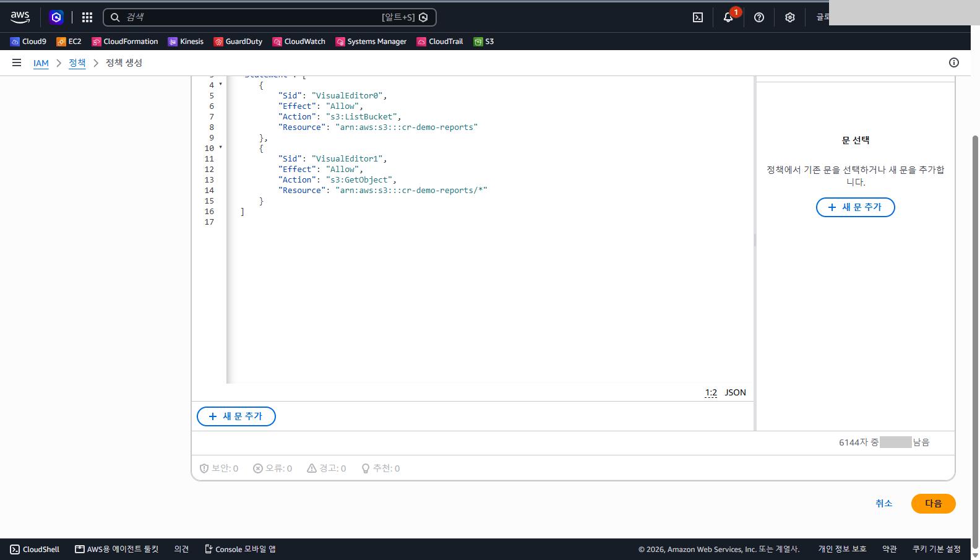Image resolution: width=980 pixels, height=560 pixels.
Task: Click the 새 문 추가 button below editor
Action: click(236, 416)
